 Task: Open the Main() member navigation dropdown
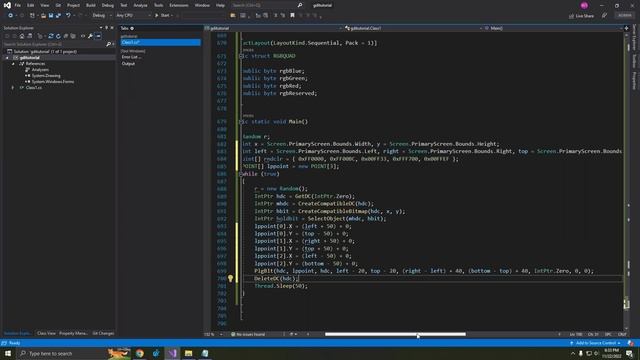click(552, 28)
